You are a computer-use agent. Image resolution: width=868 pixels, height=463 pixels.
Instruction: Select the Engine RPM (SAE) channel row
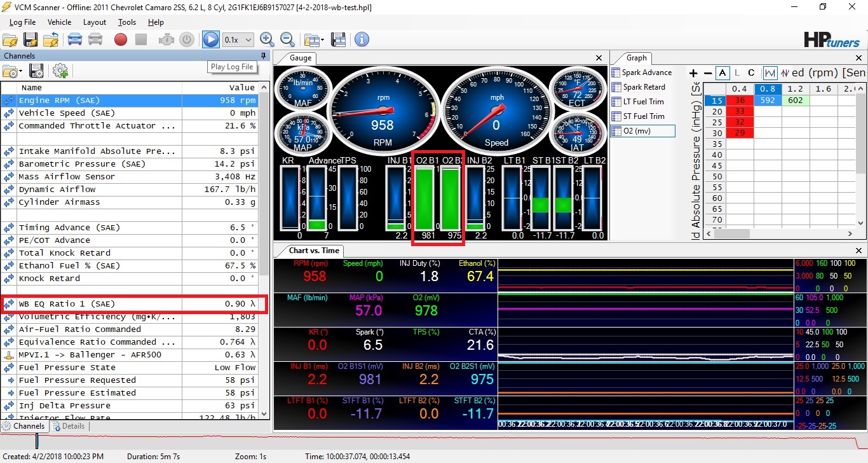[130, 100]
